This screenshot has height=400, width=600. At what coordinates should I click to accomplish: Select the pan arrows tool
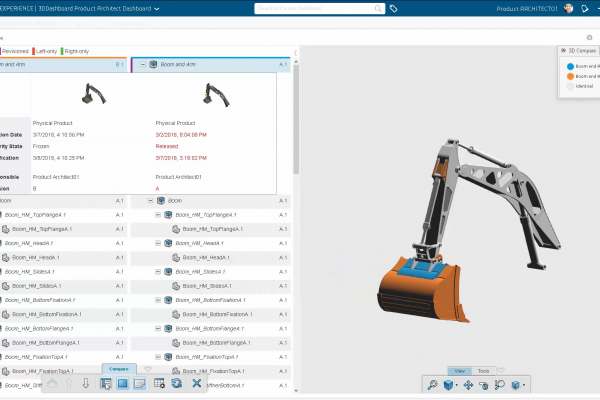coord(468,385)
